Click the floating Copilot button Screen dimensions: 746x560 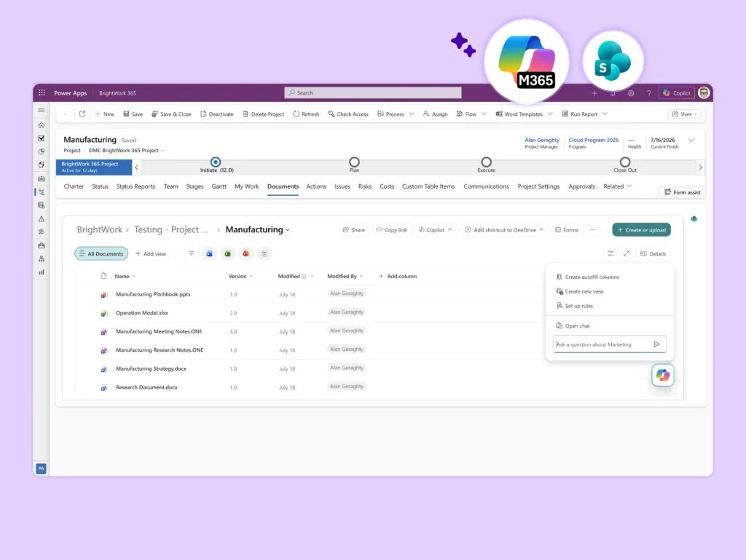point(663,375)
